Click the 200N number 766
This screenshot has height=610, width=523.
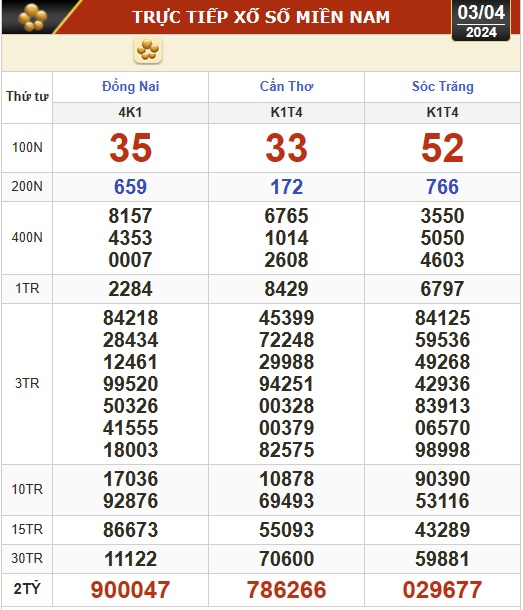[442, 187]
